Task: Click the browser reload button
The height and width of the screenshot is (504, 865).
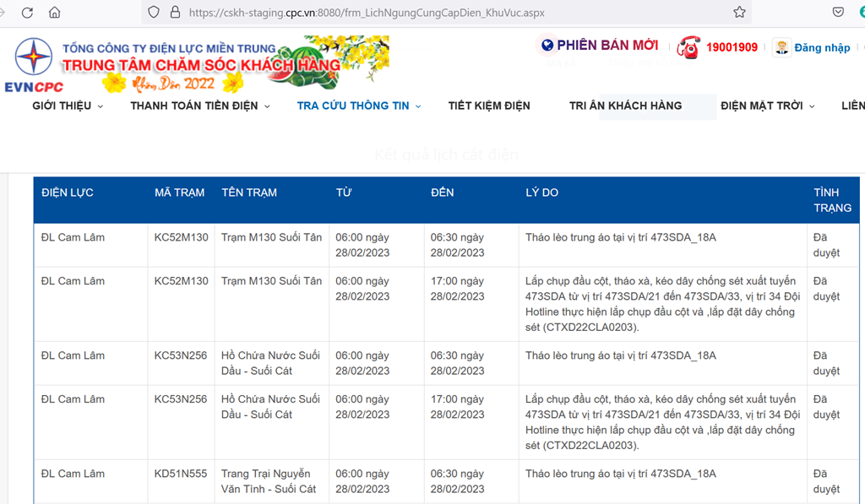Action: pyautogui.click(x=27, y=13)
